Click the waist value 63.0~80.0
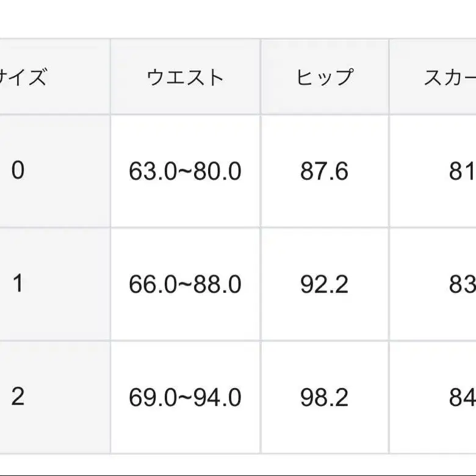Screen dimensions: 476x476 click(186, 171)
